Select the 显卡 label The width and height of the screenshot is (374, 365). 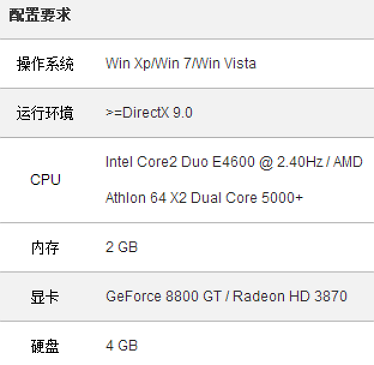[x=45, y=297]
